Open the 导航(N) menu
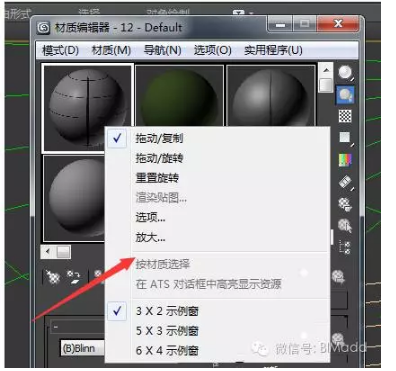The height and width of the screenshot is (371, 396). click(162, 50)
